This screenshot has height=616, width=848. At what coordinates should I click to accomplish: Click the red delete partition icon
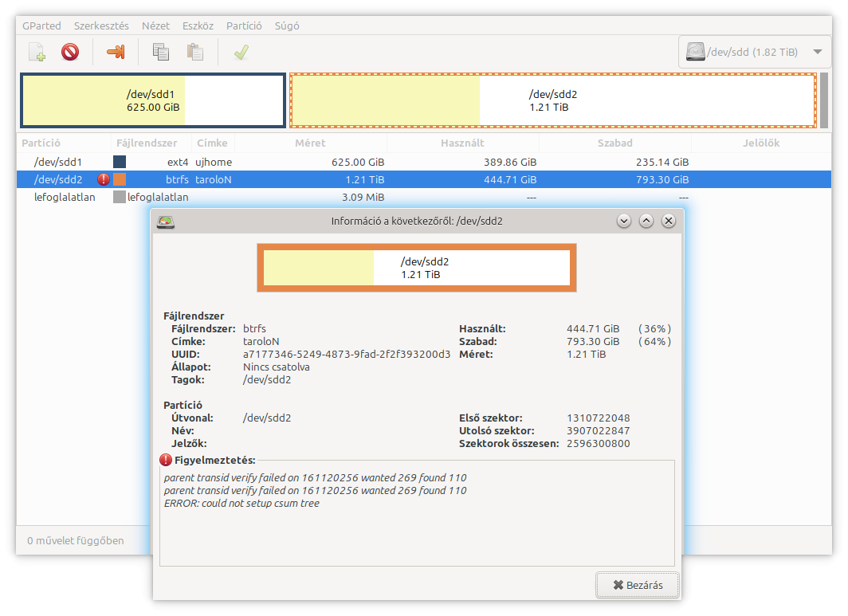point(70,53)
